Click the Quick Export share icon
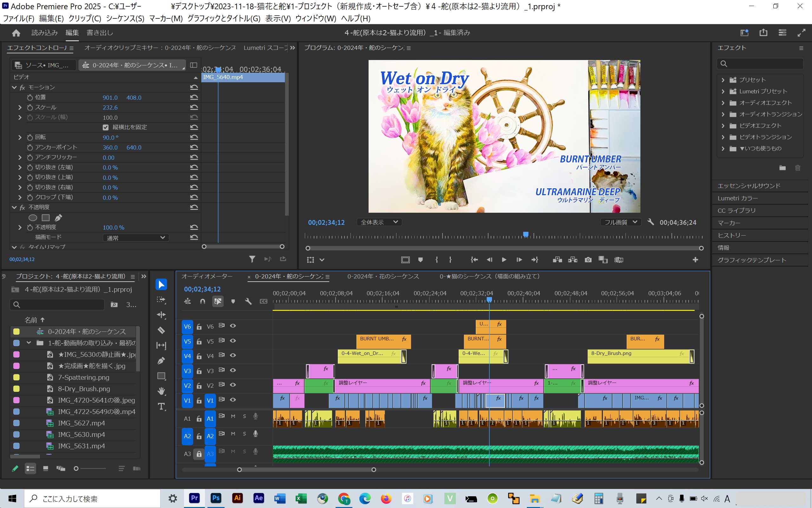The image size is (812, 508). coord(763,33)
